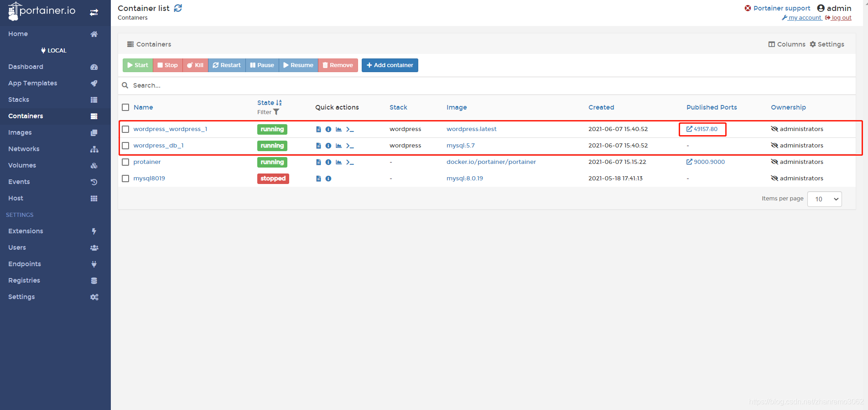
Task: Check the mysql8019 row checkbox
Action: point(125,179)
